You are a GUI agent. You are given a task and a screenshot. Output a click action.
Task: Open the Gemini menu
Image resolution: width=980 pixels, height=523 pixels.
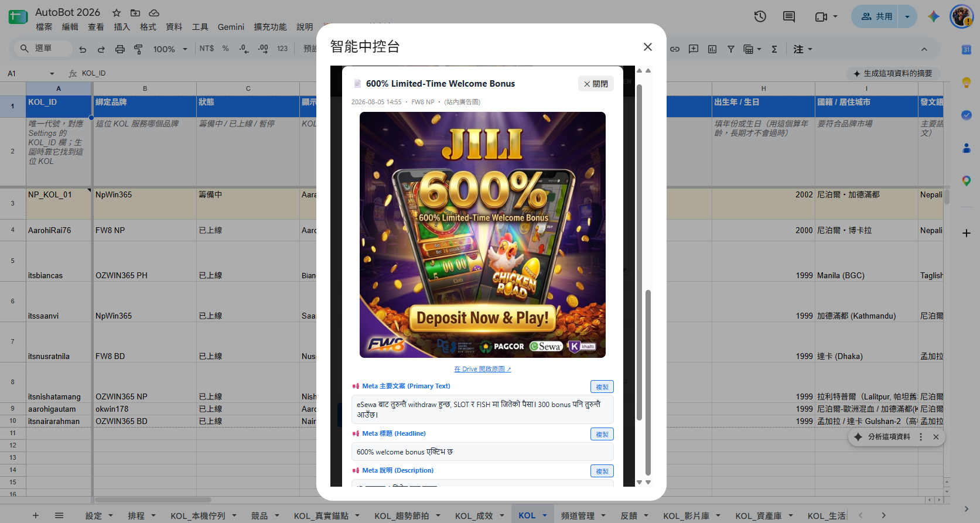[231, 27]
